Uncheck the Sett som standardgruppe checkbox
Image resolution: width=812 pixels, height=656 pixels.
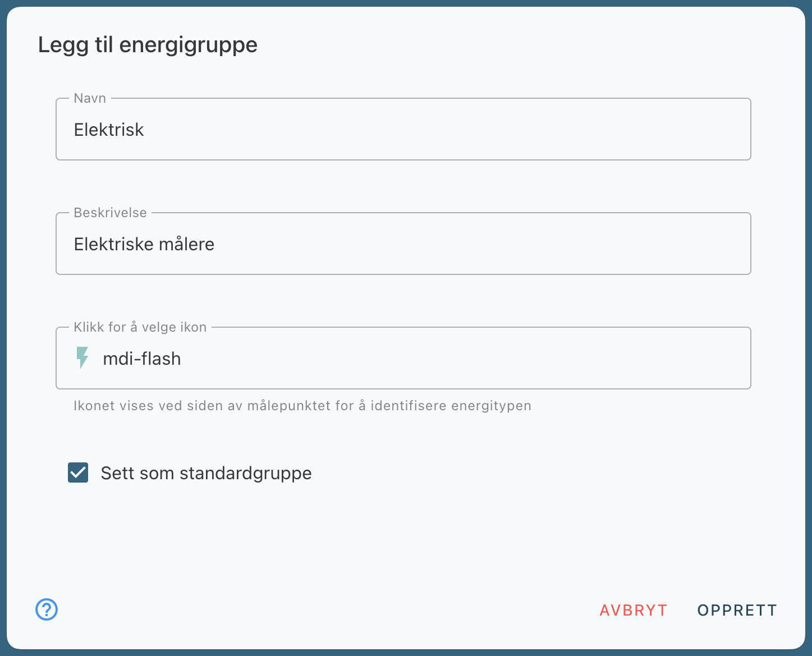(78, 473)
